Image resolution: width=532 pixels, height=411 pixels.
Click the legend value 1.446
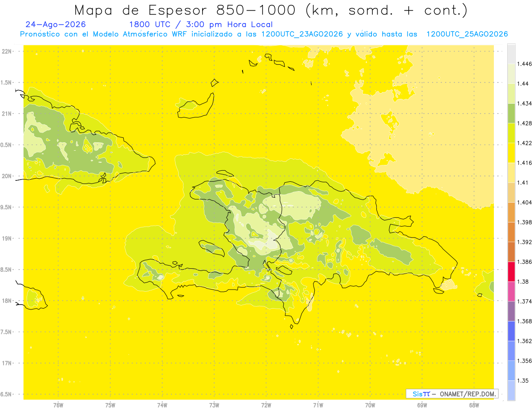click(525, 64)
